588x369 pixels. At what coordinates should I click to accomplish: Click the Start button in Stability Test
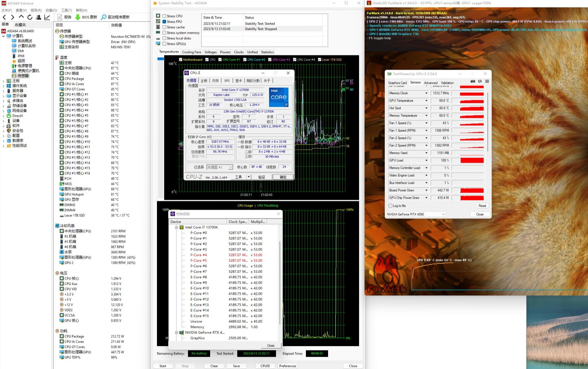point(163,366)
